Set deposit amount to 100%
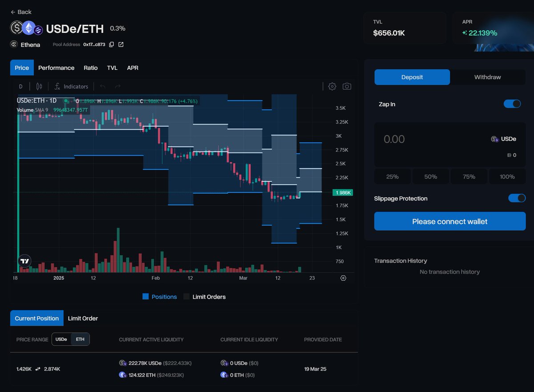534x392 pixels. 507,176
